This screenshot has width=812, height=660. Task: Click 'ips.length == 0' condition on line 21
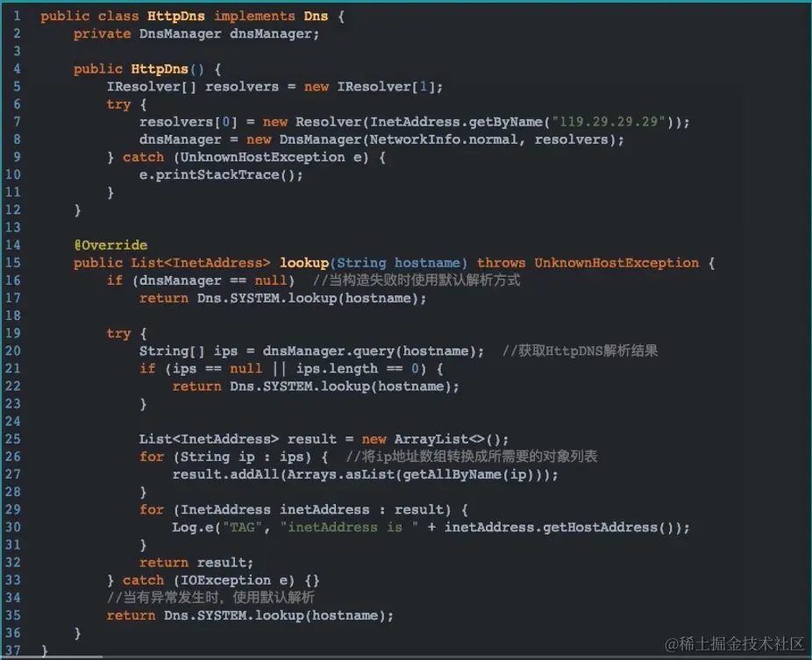tap(357, 368)
